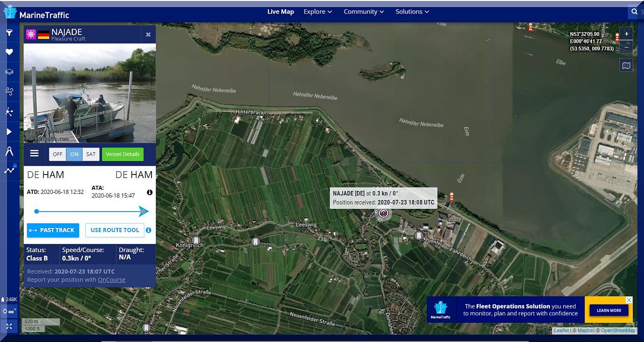Open the NAJADE vessel photo thumbnail
The image size is (644, 342).
coord(90,93)
